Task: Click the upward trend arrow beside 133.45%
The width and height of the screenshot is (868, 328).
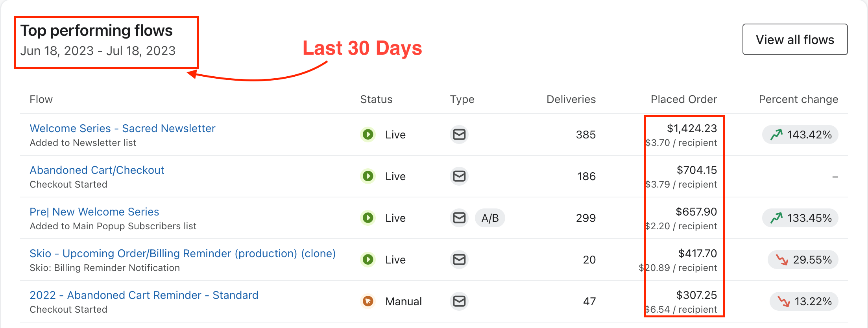Action: point(776,218)
